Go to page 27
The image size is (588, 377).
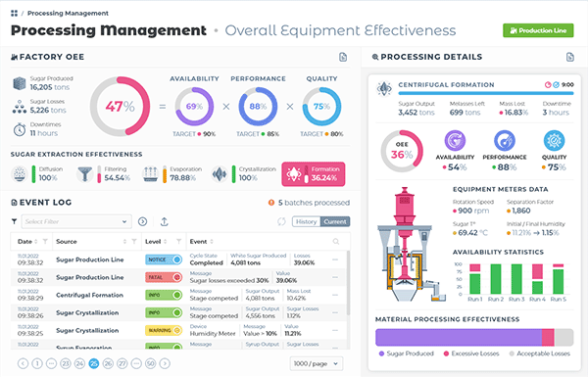click(x=122, y=363)
